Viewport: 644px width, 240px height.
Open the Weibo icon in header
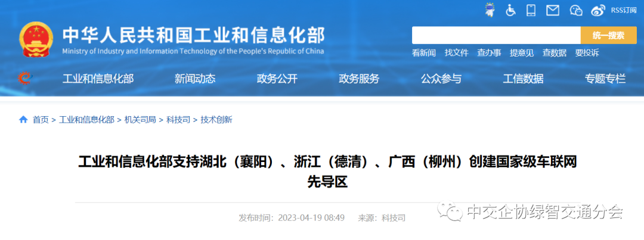tap(599, 10)
